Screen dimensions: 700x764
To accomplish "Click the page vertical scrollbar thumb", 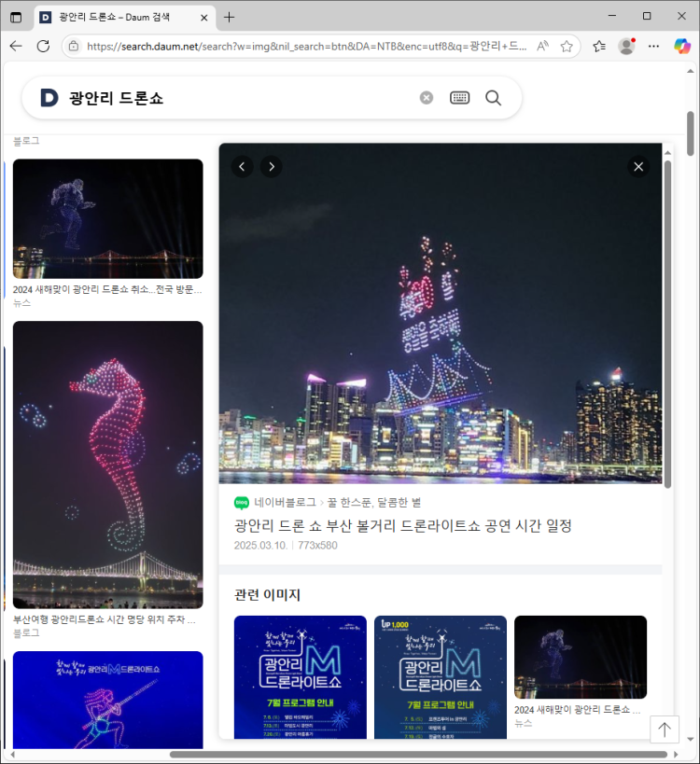I will tap(691, 133).
